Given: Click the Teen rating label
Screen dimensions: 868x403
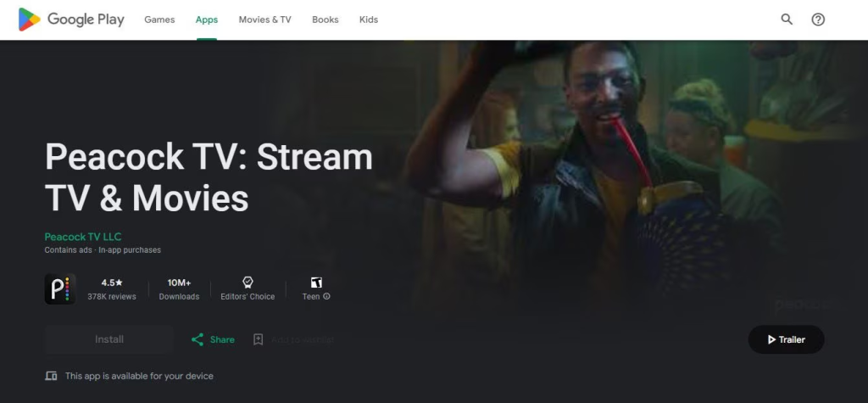Looking at the screenshot, I should [310, 297].
